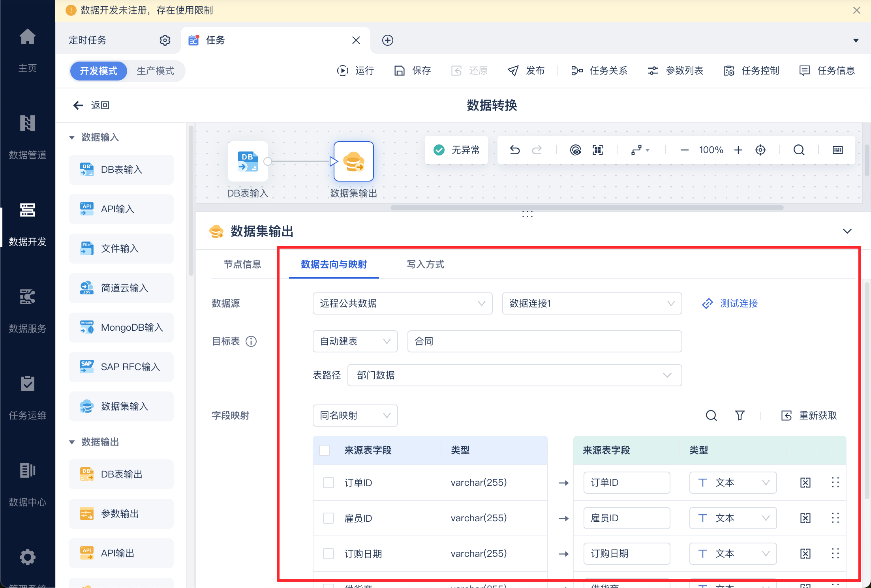Screen dimensions: 871x588
Task: Check the 订单ID source field checkbox
Action: coord(328,483)
